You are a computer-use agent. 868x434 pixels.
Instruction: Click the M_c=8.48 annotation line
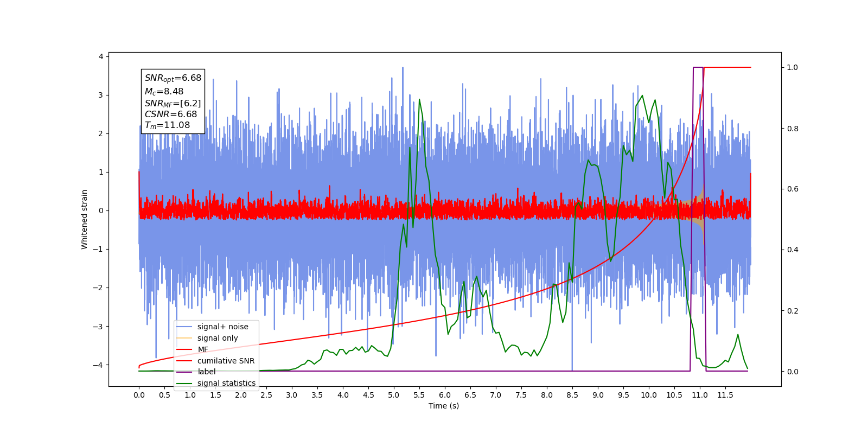164,92
